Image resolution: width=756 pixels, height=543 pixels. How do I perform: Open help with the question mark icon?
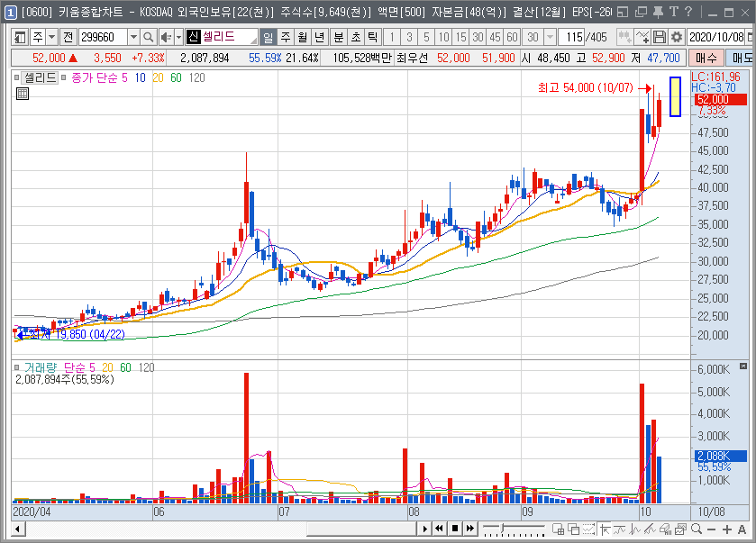tap(688, 12)
